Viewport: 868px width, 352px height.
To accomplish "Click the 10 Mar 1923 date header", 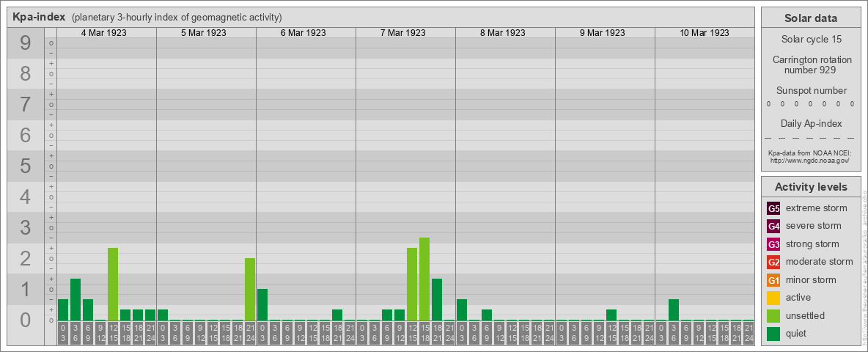I will click(704, 33).
